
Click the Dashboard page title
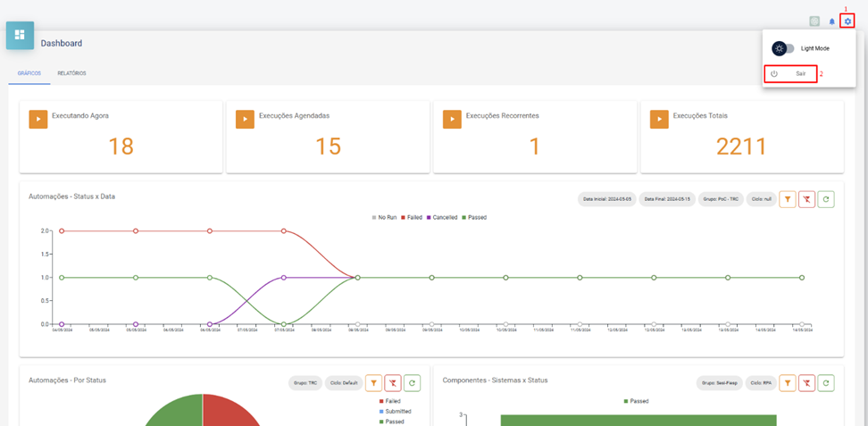(x=62, y=43)
